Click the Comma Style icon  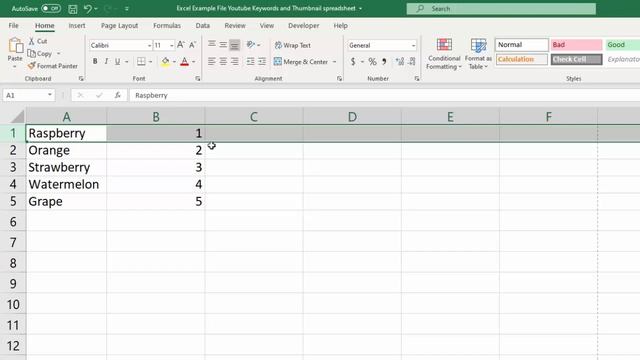pyautogui.click(x=384, y=62)
